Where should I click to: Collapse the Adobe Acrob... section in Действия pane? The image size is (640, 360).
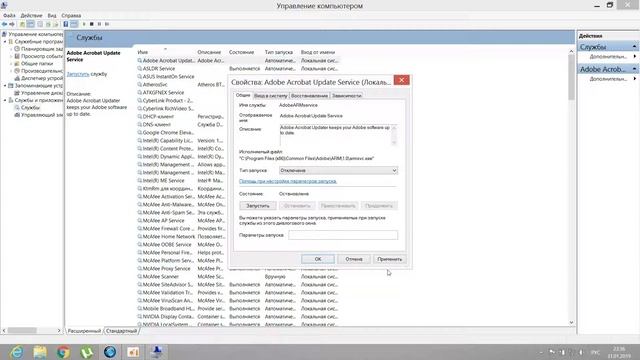[634, 69]
